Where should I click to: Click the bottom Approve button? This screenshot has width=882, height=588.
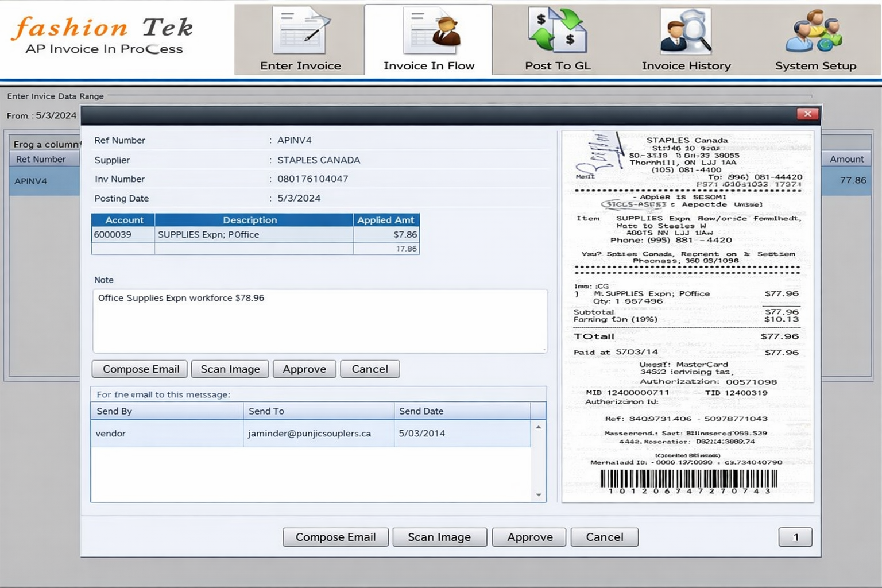click(529, 537)
